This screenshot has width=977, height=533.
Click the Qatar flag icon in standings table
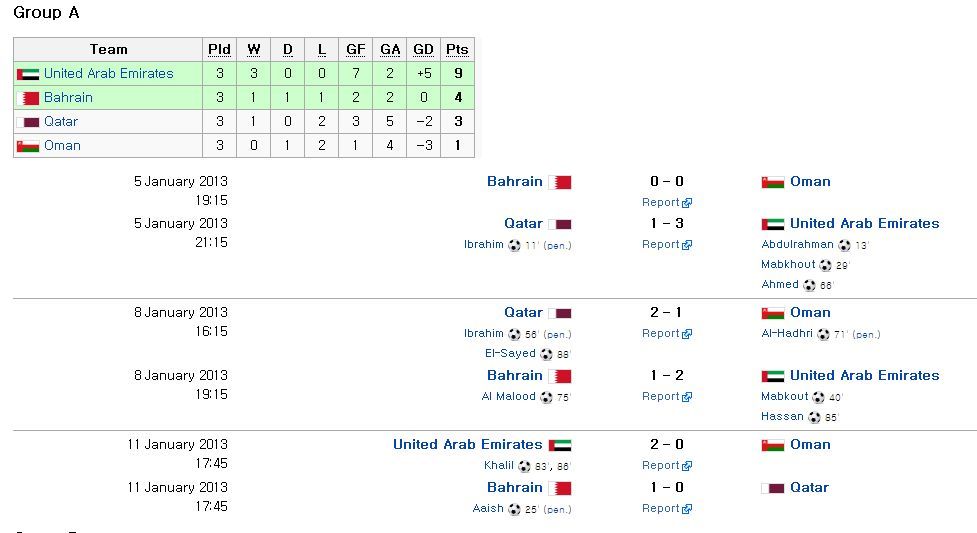[x=28, y=122]
